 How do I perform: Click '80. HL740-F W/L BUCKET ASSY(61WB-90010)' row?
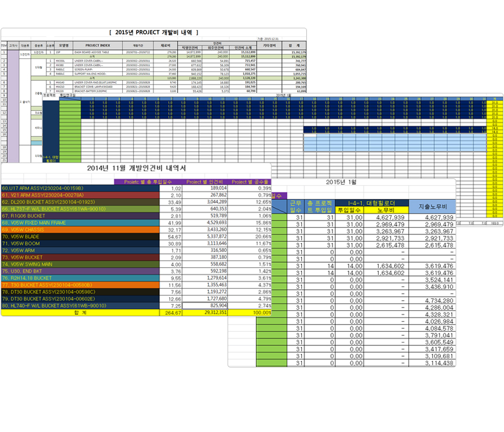tap(80, 306)
